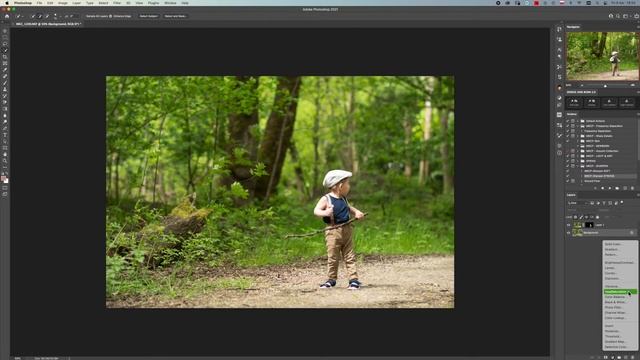The height and width of the screenshot is (360, 640).
Task: Select the Lasso tool in toolbar
Action: point(5,44)
